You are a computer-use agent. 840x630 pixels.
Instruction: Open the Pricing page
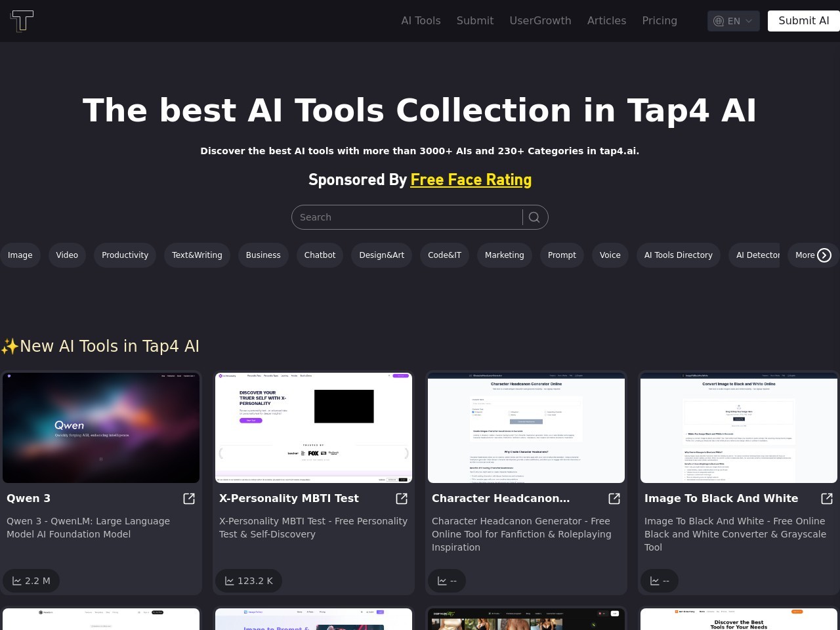(x=660, y=20)
